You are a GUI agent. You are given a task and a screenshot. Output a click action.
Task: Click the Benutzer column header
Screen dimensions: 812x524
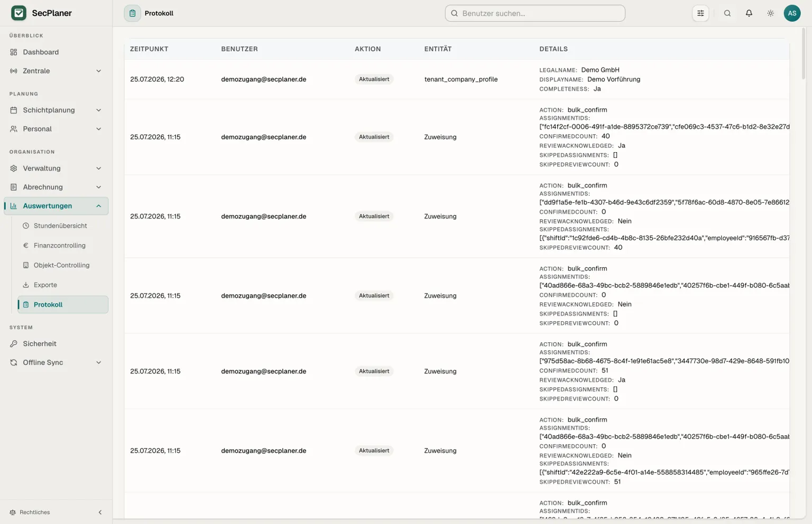[239, 49]
